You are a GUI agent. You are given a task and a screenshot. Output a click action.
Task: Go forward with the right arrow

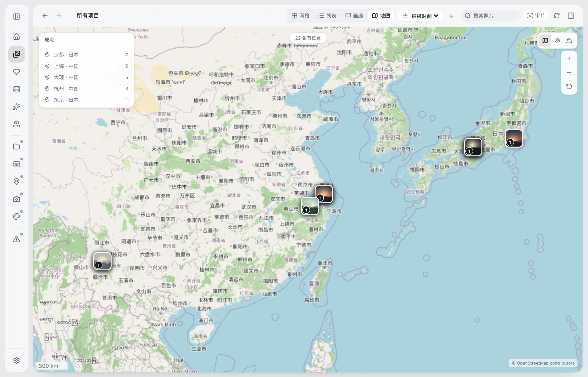pos(59,16)
